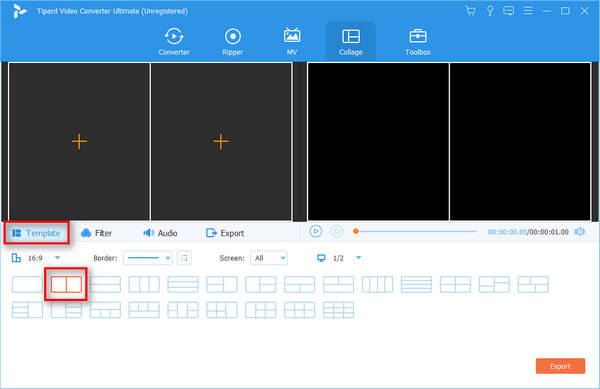Select the four vertical columns template
This screenshot has width=600, height=389.
(377, 285)
